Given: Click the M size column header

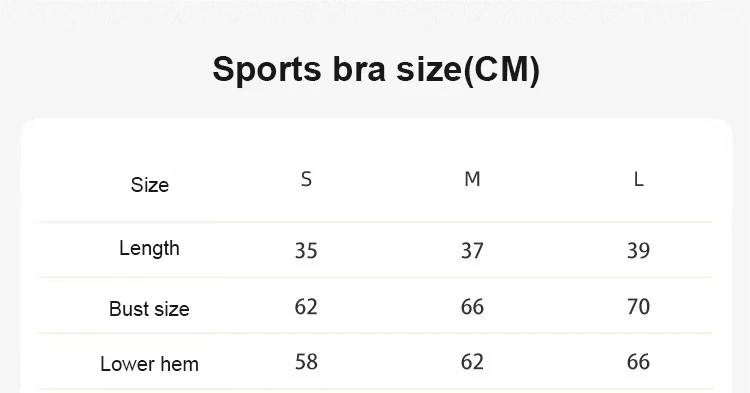Looking at the screenshot, I should (472, 179).
